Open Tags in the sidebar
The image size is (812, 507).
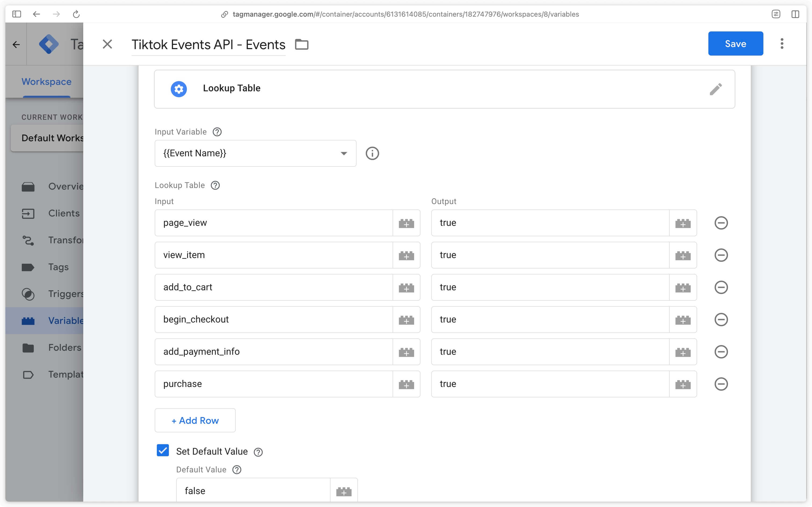[45, 267]
